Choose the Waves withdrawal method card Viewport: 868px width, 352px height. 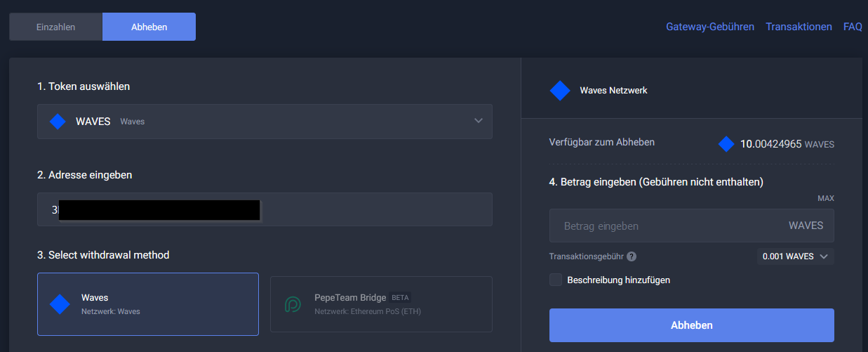[x=148, y=304]
